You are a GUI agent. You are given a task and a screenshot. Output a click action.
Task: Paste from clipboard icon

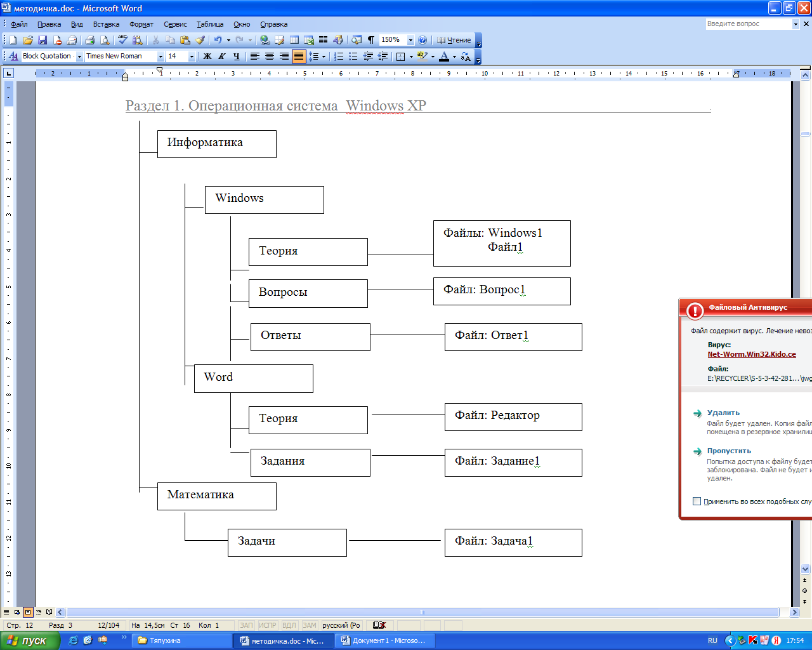(x=185, y=40)
